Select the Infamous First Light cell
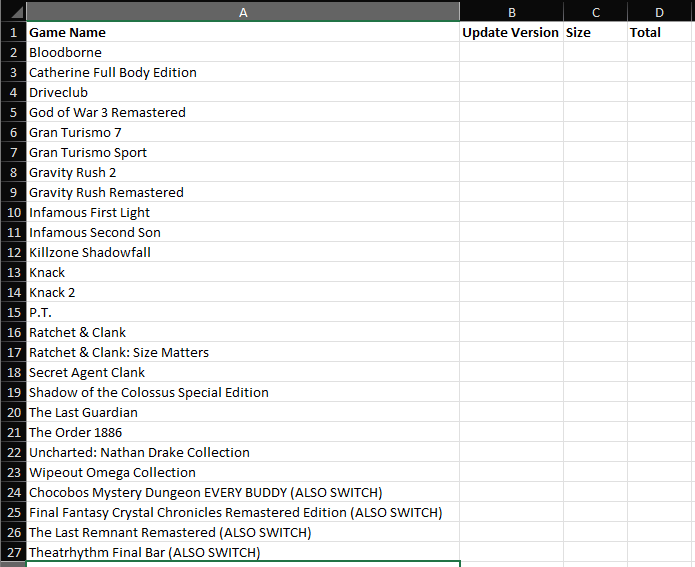The height and width of the screenshot is (567, 695). (x=243, y=212)
